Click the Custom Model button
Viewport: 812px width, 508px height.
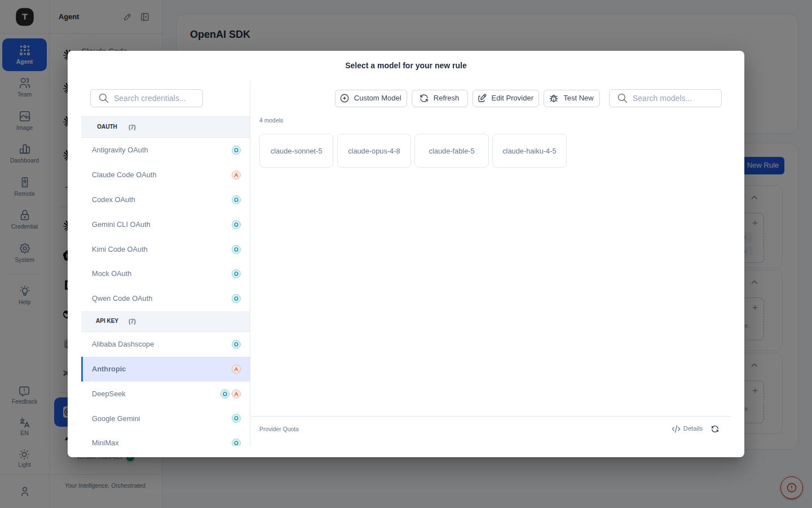371,98
